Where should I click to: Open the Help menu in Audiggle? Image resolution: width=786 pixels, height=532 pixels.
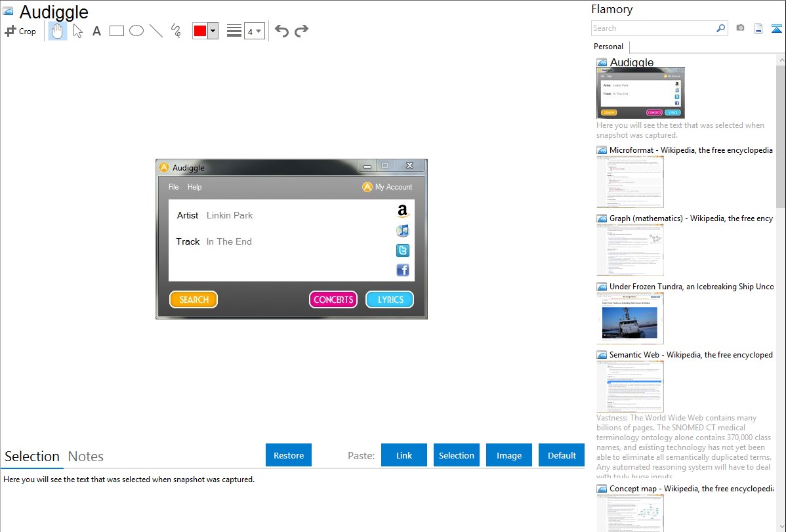(x=194, y=187)
